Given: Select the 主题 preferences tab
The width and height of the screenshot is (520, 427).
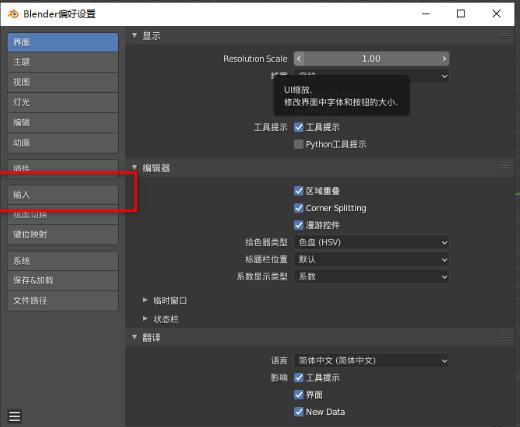Looking at the screenshot, I should click(x=63, y=62).
